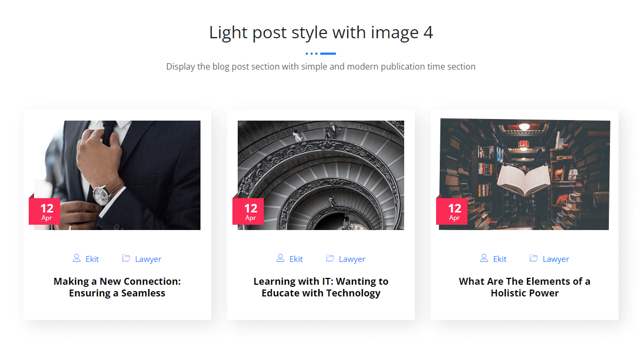Click the 12 Apr date badge on the library image
The width and height of the screenshot is (644, 357).
454,211
